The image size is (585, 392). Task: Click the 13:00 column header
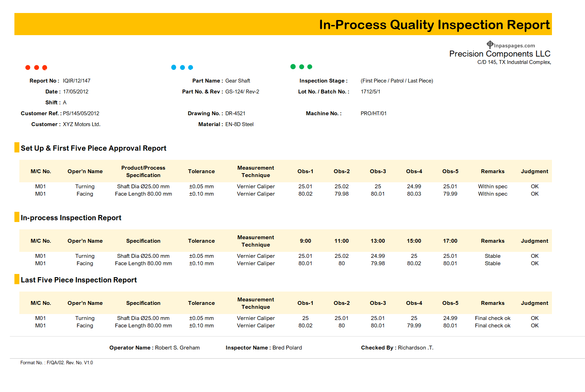(x=378, y=241)
